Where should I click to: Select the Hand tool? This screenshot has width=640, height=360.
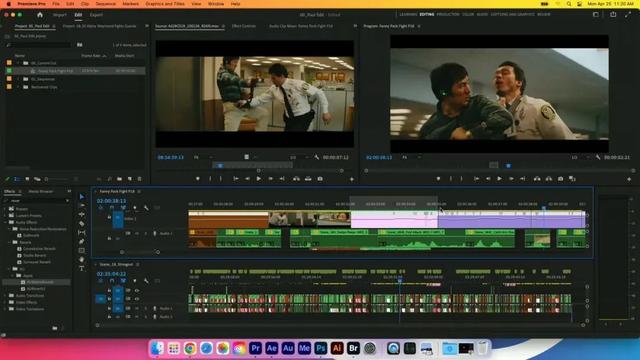click(82, 260)
